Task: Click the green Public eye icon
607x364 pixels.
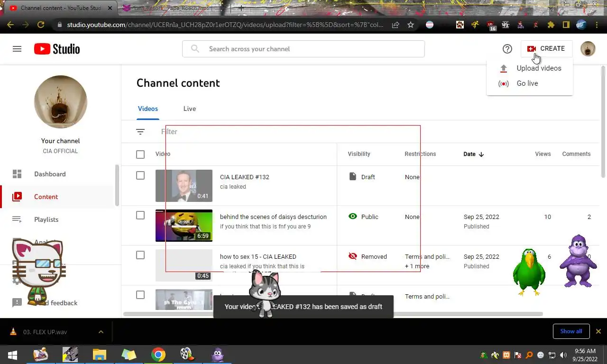Action: (352, 217)
